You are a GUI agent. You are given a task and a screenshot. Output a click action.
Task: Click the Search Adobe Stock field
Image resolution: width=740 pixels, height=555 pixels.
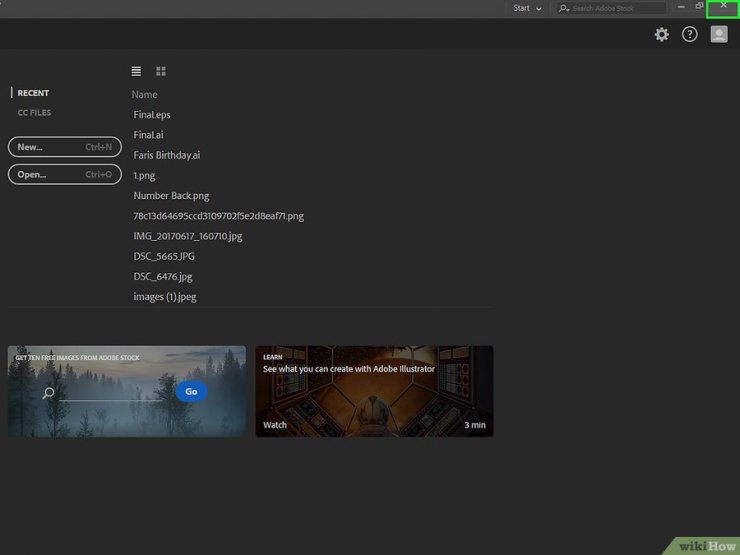click(612, 8)
